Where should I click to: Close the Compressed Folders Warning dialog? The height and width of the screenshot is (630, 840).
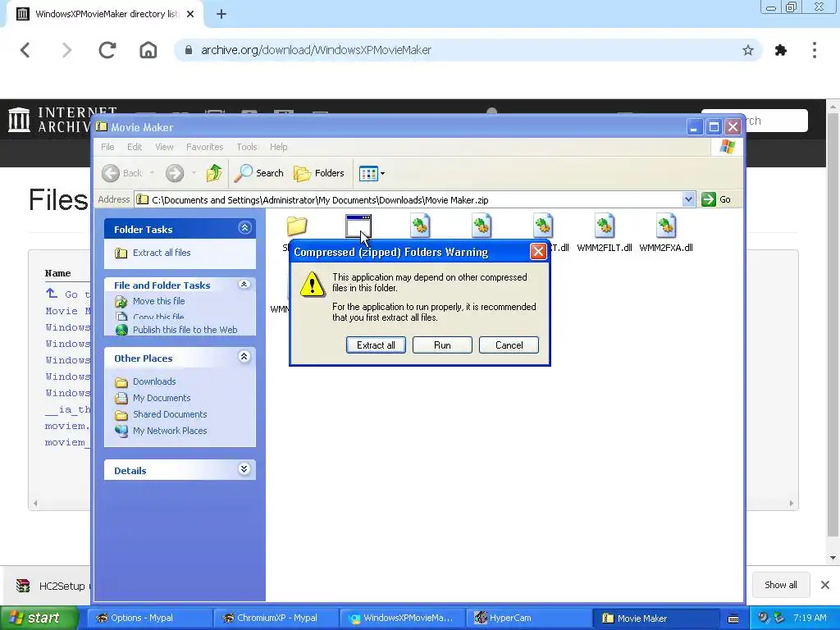coord(538,252)
